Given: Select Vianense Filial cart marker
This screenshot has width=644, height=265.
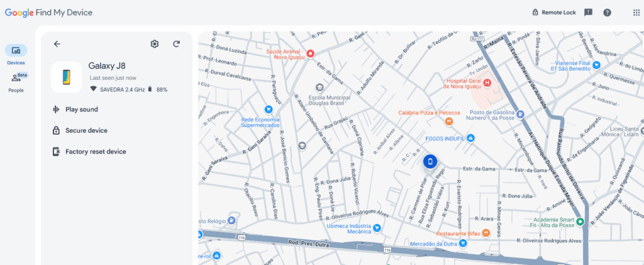Looking at the screenshot, I should click(x=596, y=64).
